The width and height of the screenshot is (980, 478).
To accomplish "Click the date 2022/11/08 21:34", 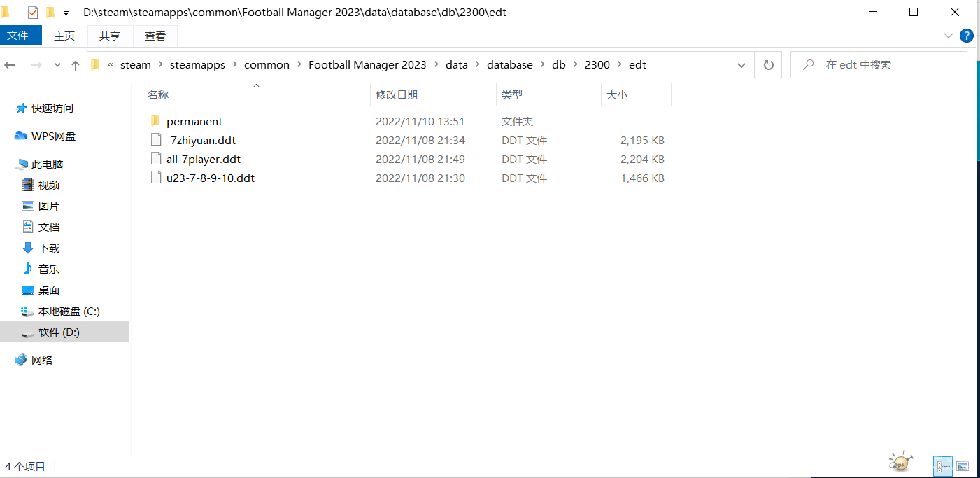I will coord(420,140).
